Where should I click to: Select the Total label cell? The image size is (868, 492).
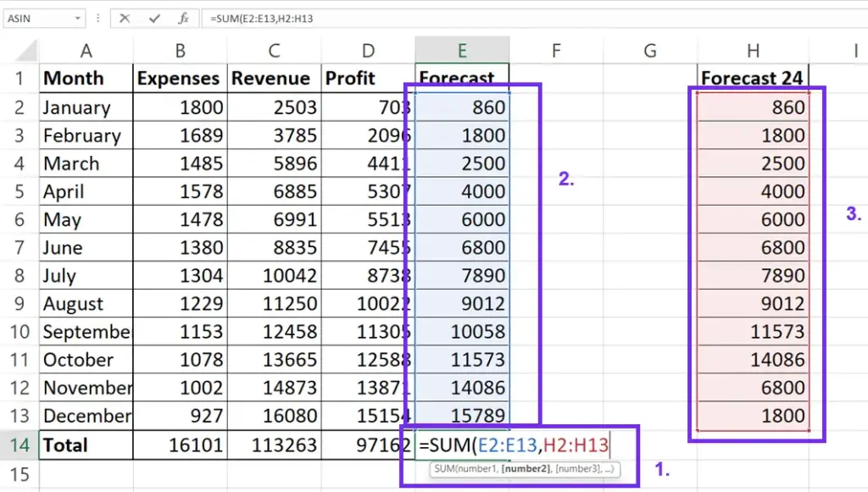86,445
